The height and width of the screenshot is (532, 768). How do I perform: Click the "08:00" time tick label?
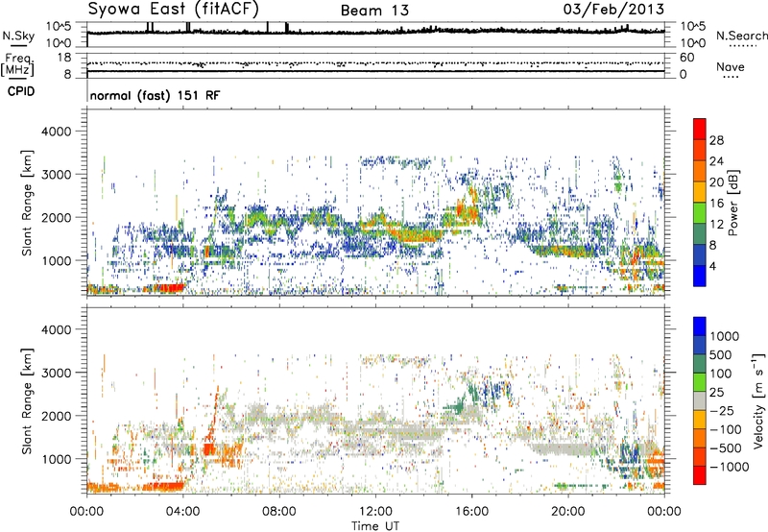pyautogui.click(x=279, y=512)
